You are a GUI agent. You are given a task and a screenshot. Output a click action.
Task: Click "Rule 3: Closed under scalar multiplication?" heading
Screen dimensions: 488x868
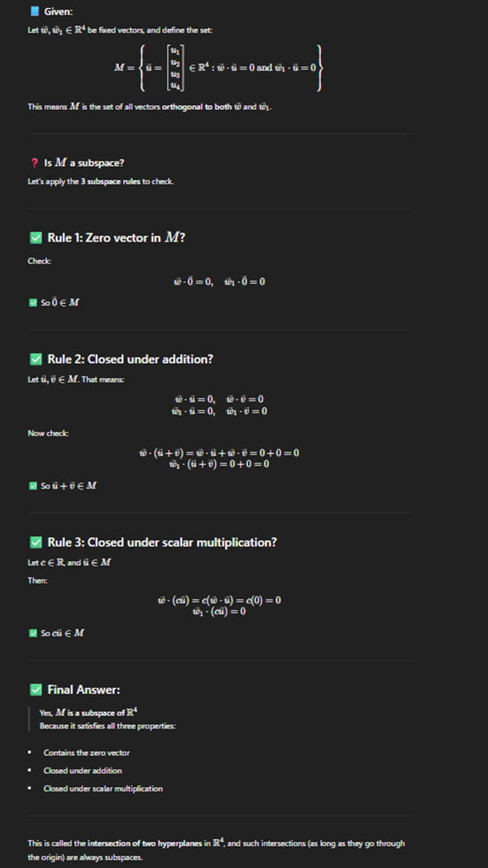pos(162,543)
